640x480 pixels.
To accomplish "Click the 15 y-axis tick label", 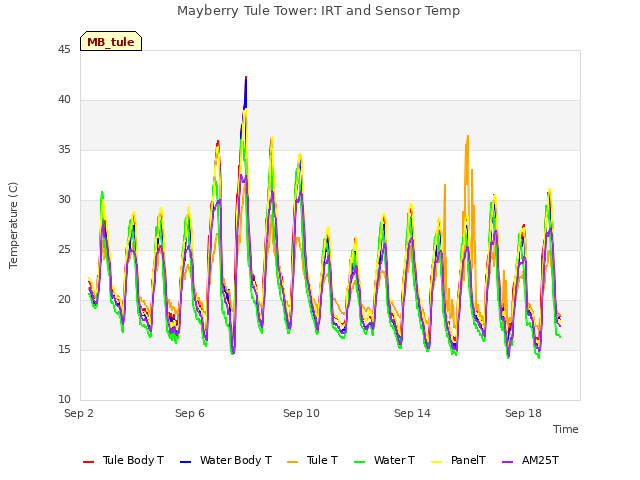I will coord(64,350).
